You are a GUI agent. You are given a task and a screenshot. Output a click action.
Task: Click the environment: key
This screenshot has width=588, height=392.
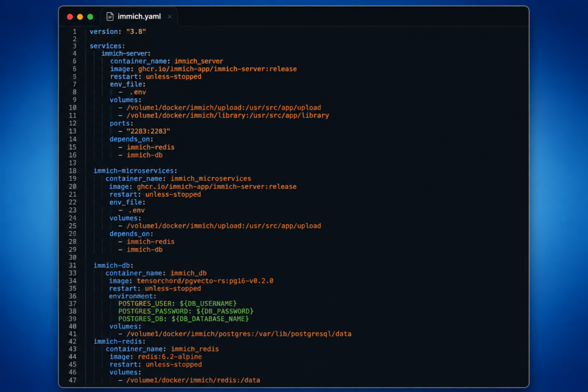point(133,296)
